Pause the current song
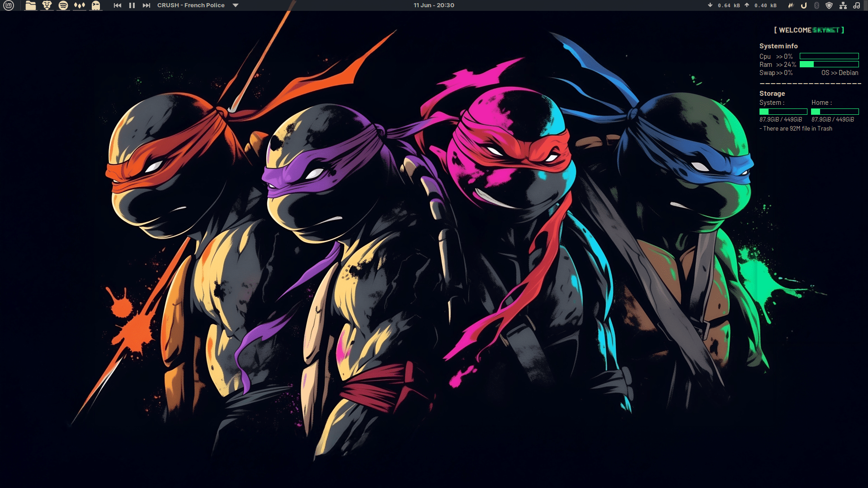Screen dimensions: 868x488 tap(132, 5)
